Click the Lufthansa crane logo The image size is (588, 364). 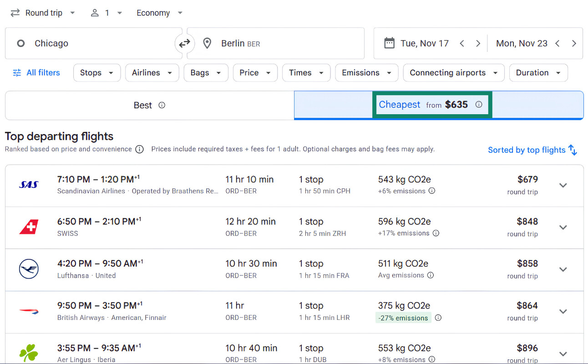(29, 269)
